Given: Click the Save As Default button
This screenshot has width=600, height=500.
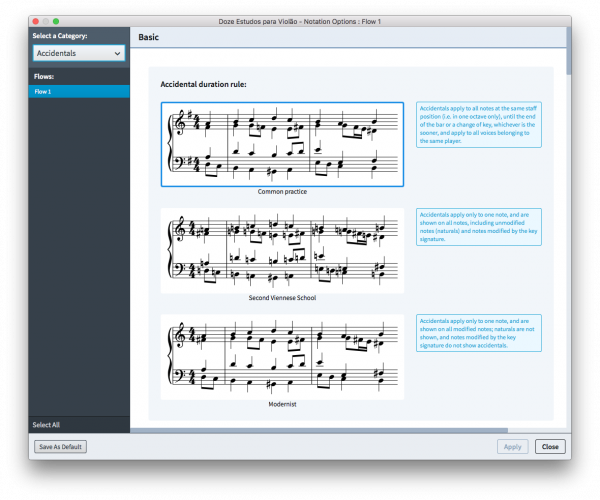Looking at the screenshot, I should [60, 446].
